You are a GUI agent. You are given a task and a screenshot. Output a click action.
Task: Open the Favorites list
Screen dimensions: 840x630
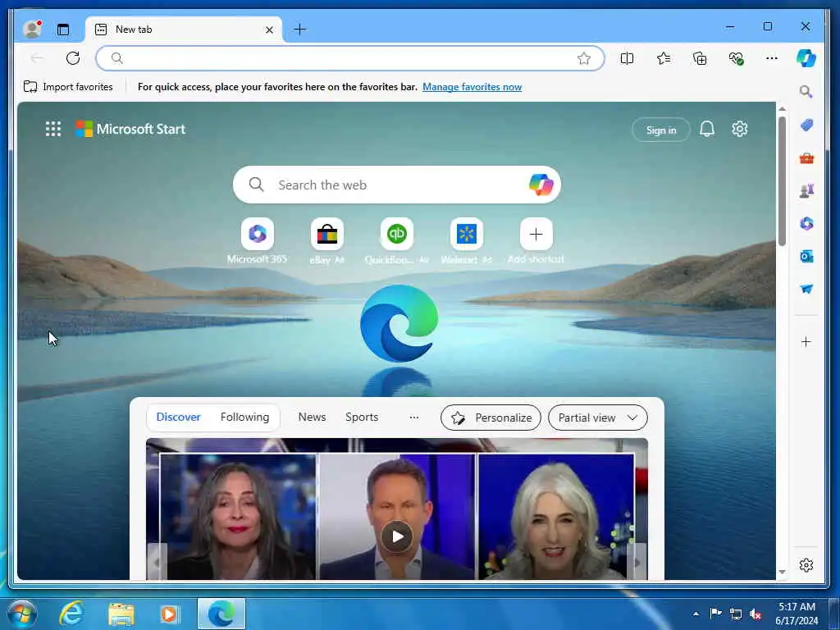[x=663, y=58]
